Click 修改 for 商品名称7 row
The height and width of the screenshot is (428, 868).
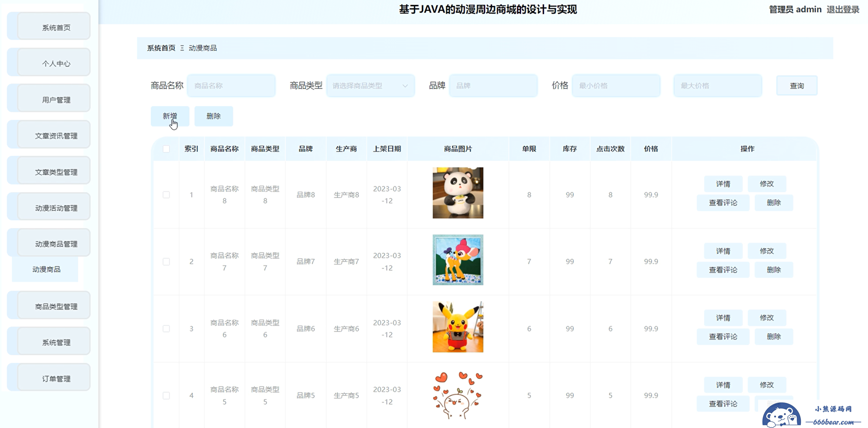[767, 251]
